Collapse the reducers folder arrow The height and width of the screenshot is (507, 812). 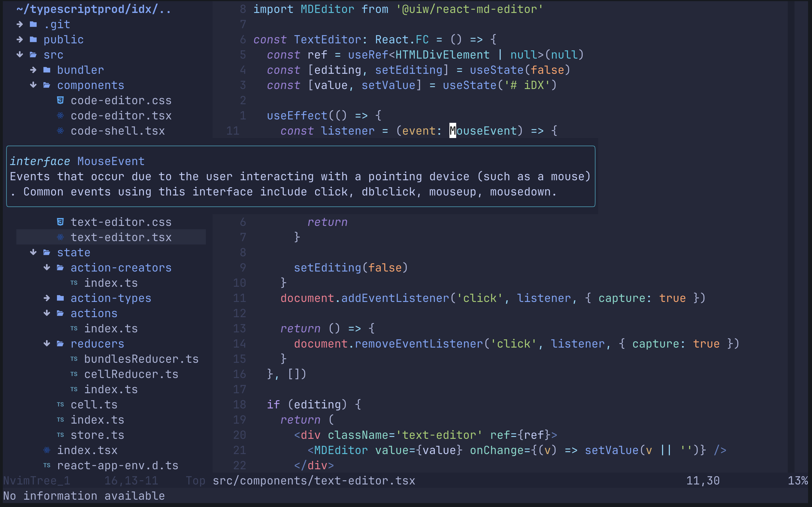coord(47,344)
